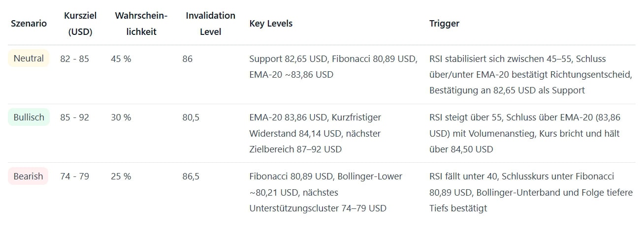Viewport: 644px width, 233px height.
Task: Select the invalidation level 80,5 cell
Action: [191, 118]
